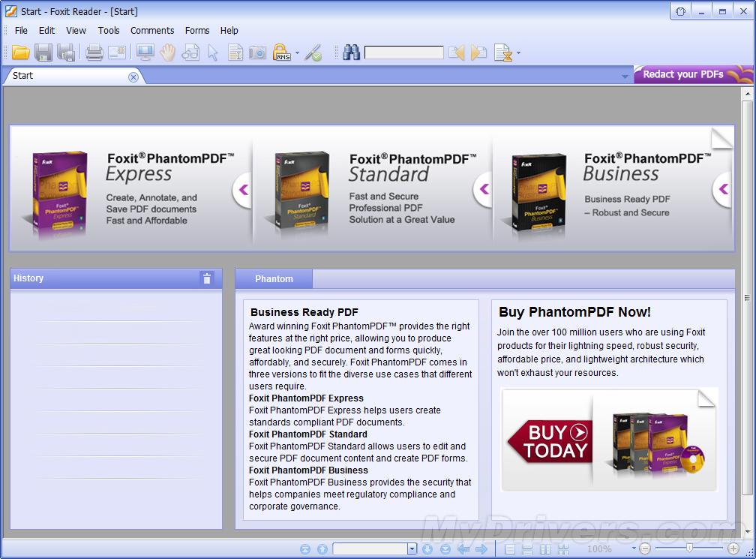The image size is (756, 559).
Task: Open the RMS lock dropdown arrow
Action: (297, 53)
